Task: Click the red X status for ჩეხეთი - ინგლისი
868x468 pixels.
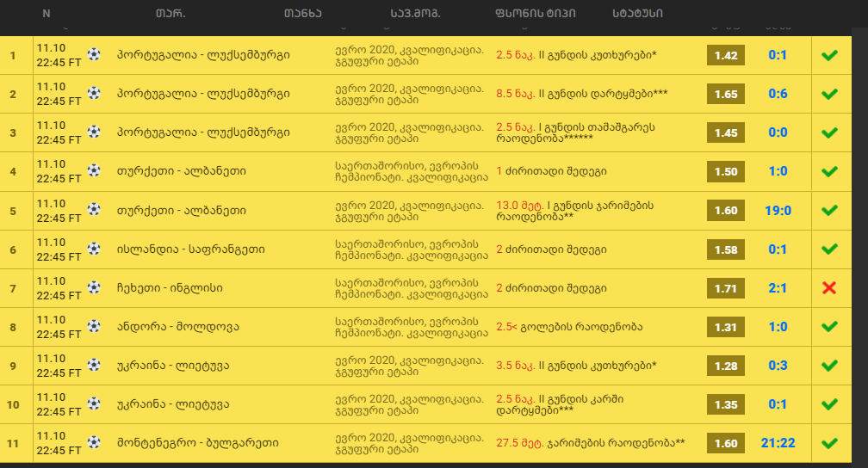Action: [829, 287]
